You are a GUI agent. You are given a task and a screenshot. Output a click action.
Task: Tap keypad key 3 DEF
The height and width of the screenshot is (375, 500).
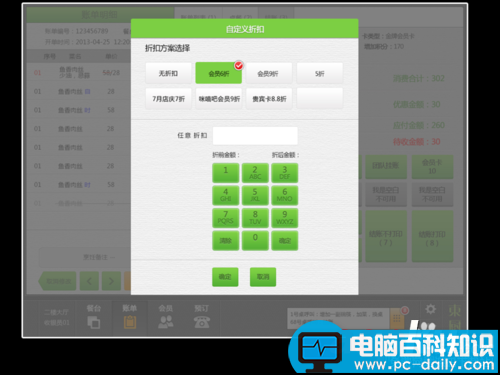point(284,173)
